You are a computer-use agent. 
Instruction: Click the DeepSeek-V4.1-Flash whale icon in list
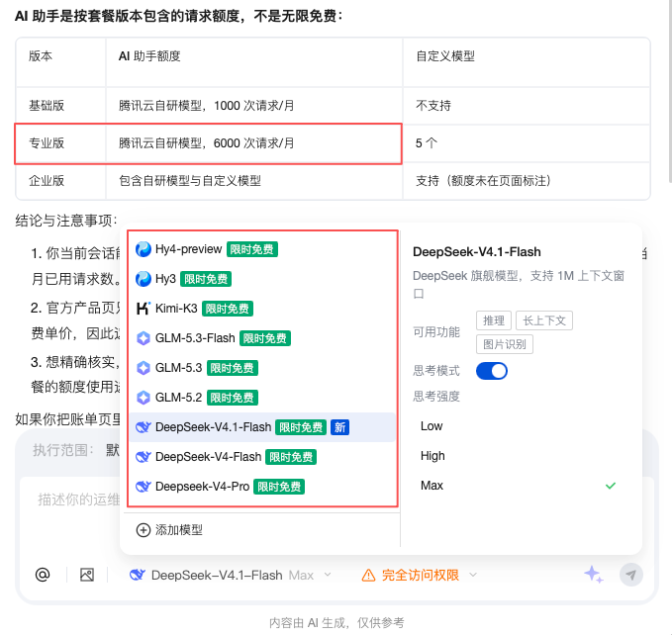pyautogui.click(x=144, y=427)
